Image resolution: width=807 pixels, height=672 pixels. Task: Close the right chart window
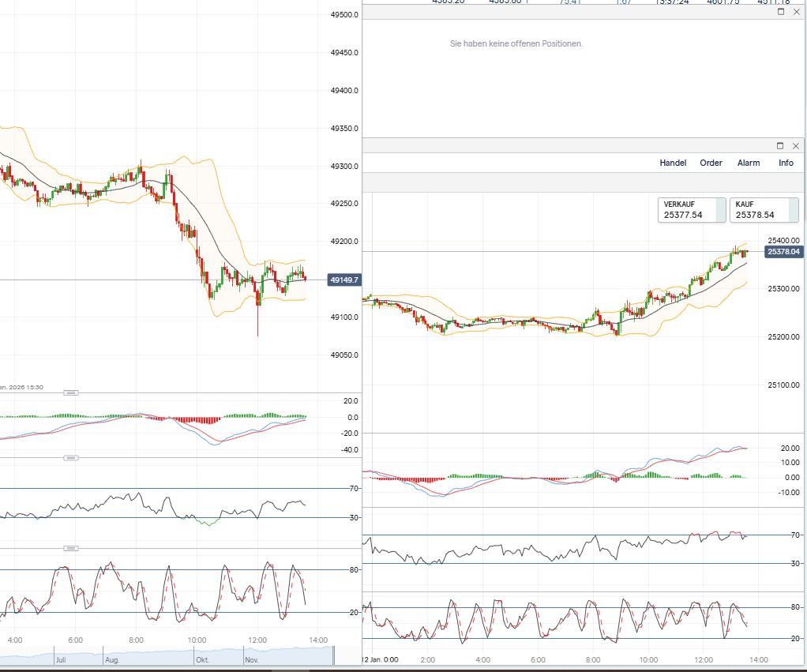pyautogui.click(x=795, y=146)
